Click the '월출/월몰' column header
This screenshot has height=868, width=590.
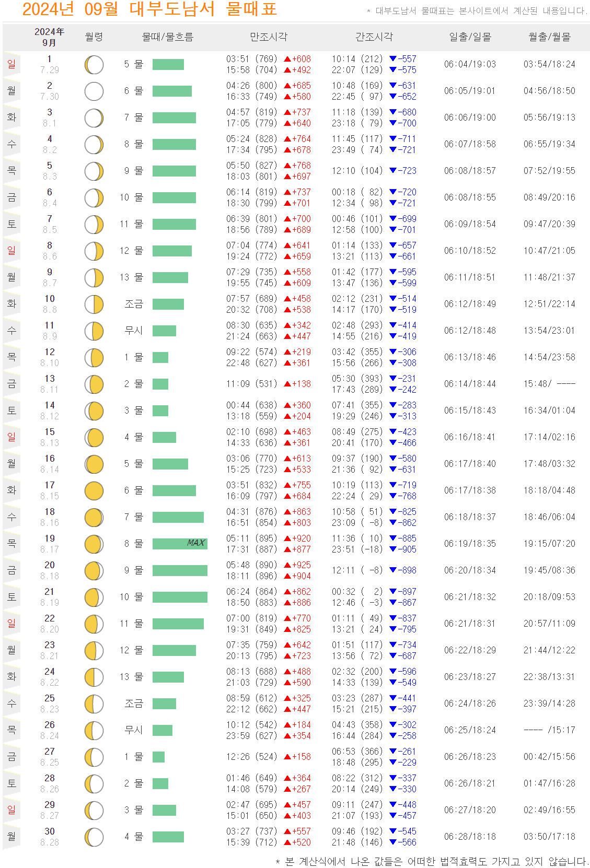point(549,37)
